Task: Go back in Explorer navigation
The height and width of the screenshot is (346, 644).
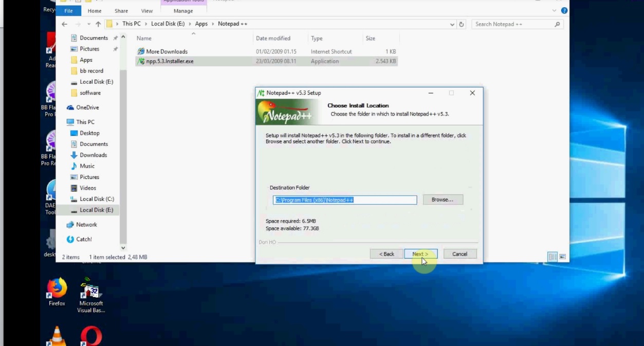Action: coord(64,24)
